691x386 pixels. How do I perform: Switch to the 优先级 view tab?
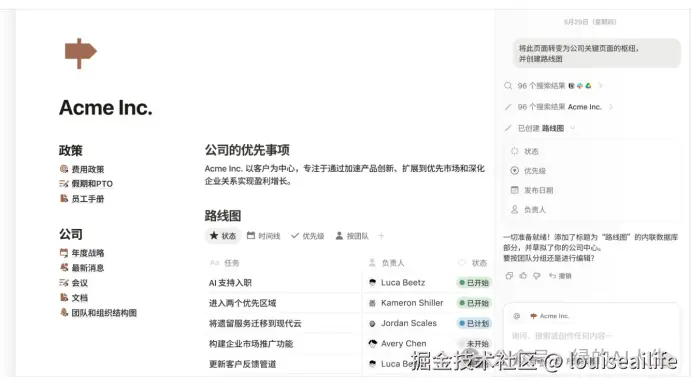[308, 236]
